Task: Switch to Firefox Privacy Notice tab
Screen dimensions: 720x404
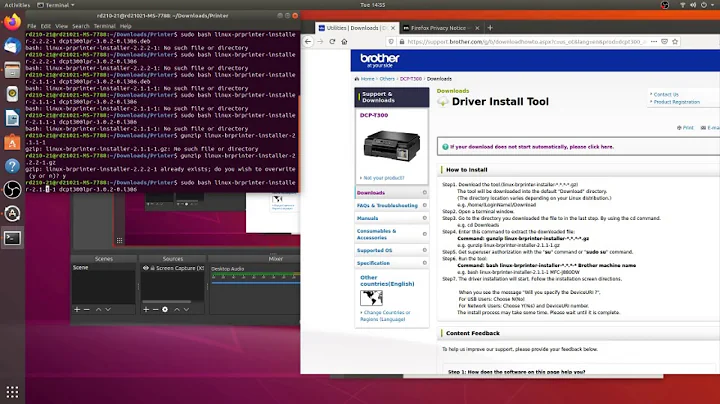Action: pos(438,28)
